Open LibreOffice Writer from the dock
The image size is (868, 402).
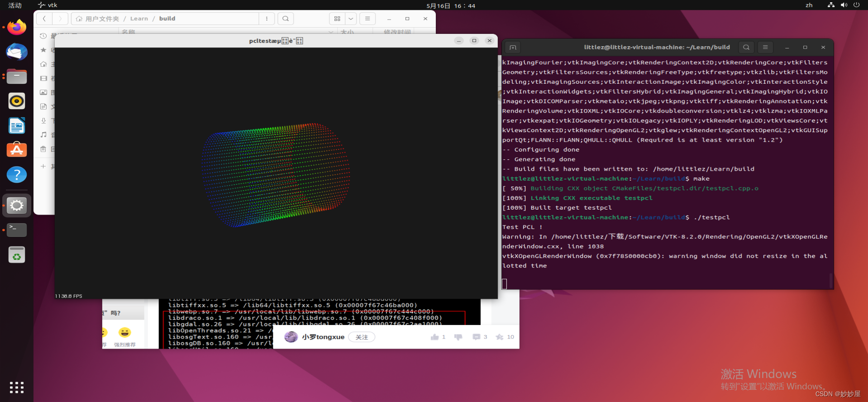point(17,125)
